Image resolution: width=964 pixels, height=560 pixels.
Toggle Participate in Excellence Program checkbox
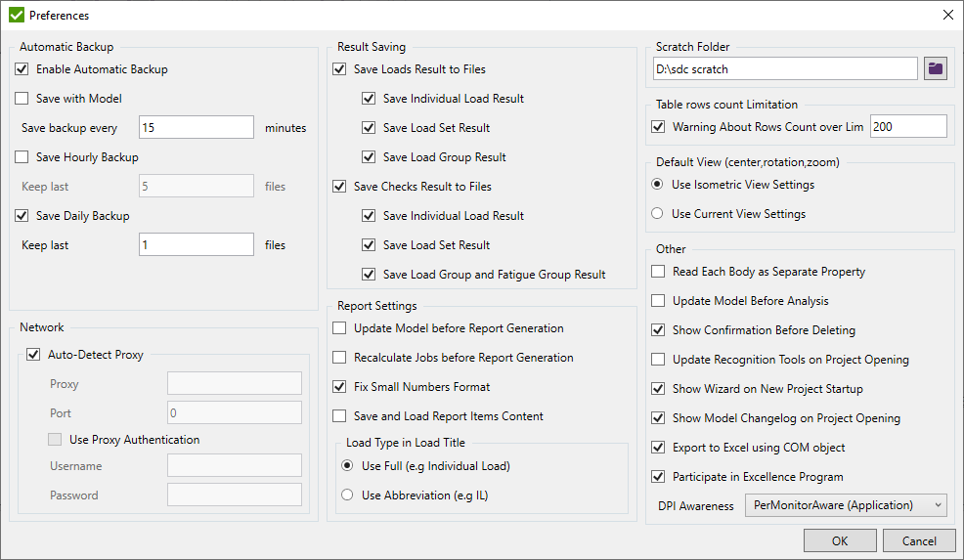pyautogui.click(x=658, y=477)
